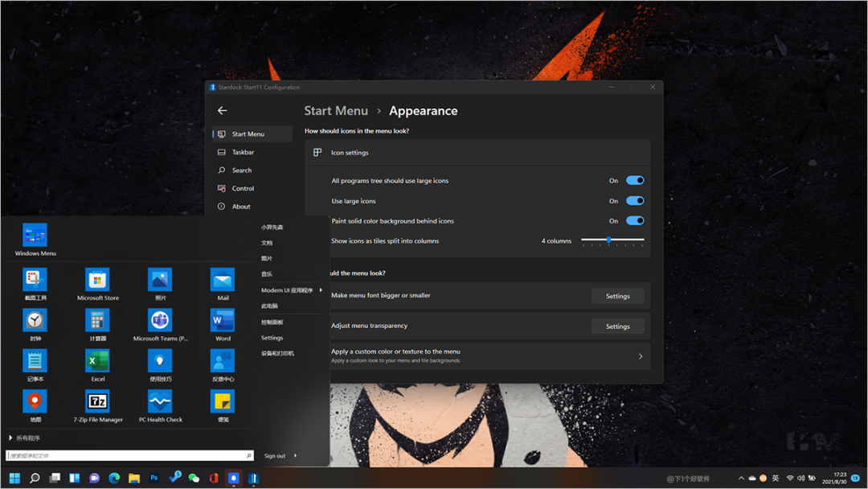The height and width of the screenshot is (489, 868).
Task: Adjust the tile columns slider
Action: tap(609, 240)
